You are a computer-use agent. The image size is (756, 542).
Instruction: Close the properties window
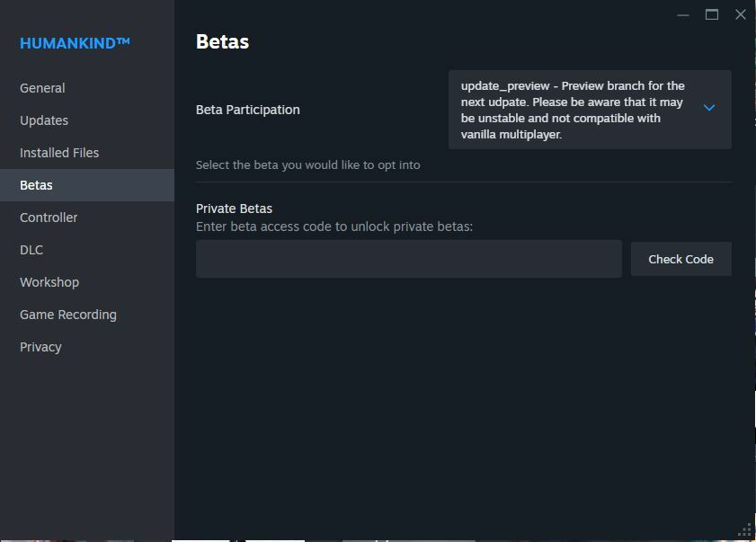pos(741,14)
